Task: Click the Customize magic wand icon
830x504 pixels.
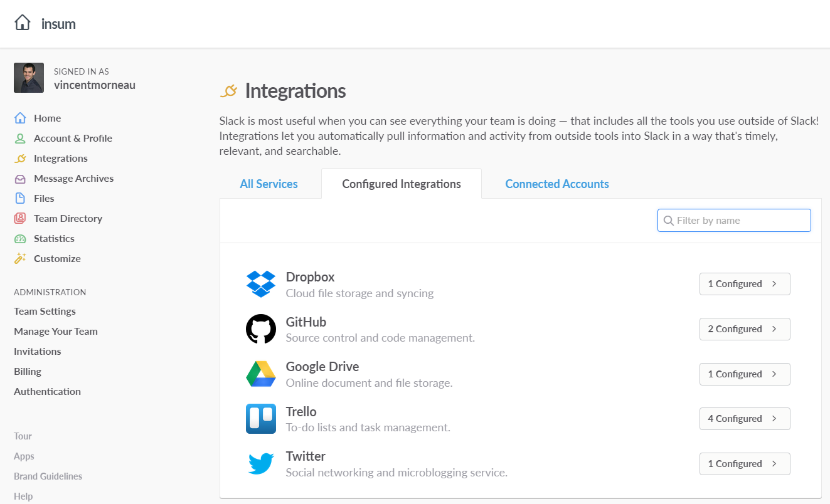Action: tap(21, 258)
